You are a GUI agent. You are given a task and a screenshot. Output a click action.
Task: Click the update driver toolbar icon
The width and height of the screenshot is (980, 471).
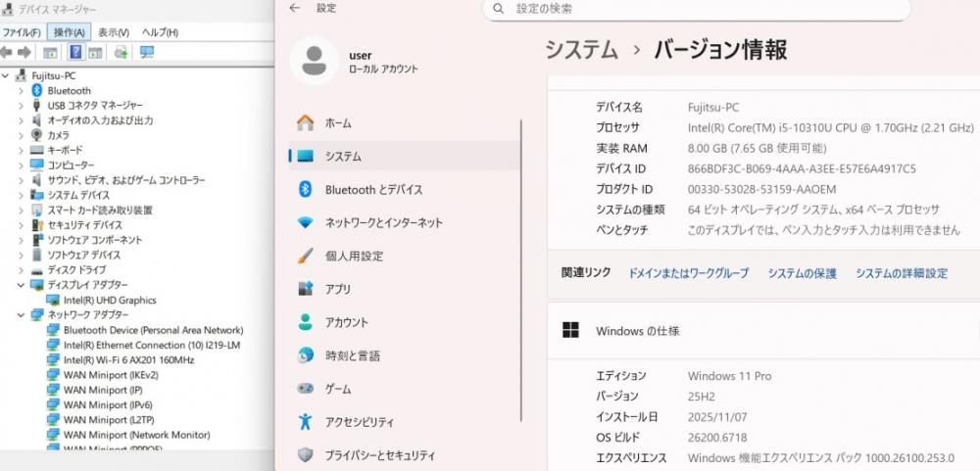121,52
